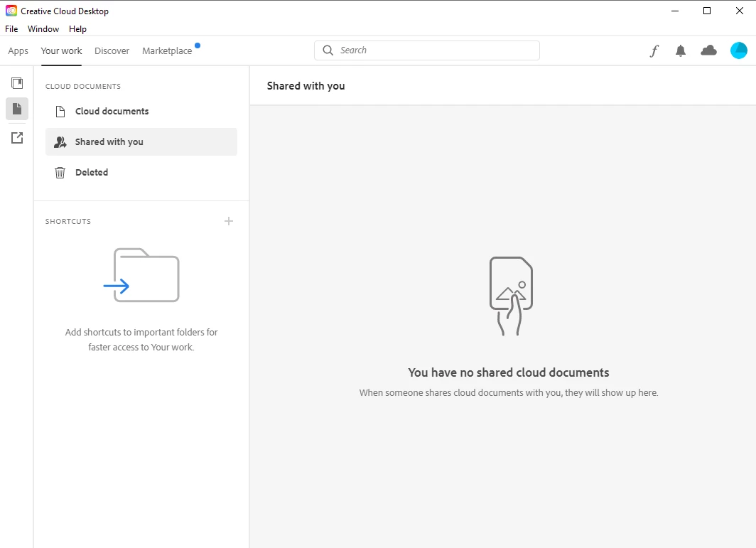Viewport: 756px width, 548px height.
Task: Show notifications bell
Action: [680, 50]
